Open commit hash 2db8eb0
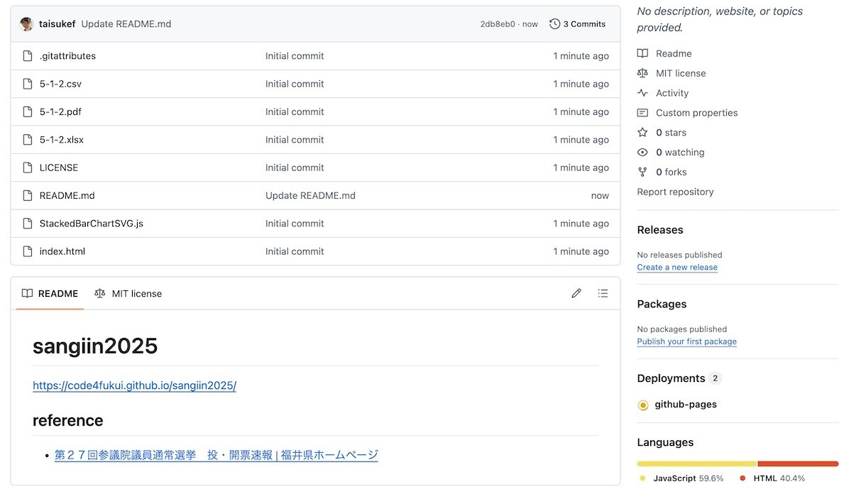Viewport: 866px width, 504px height. pyautogui.click(x=498, y=24)
